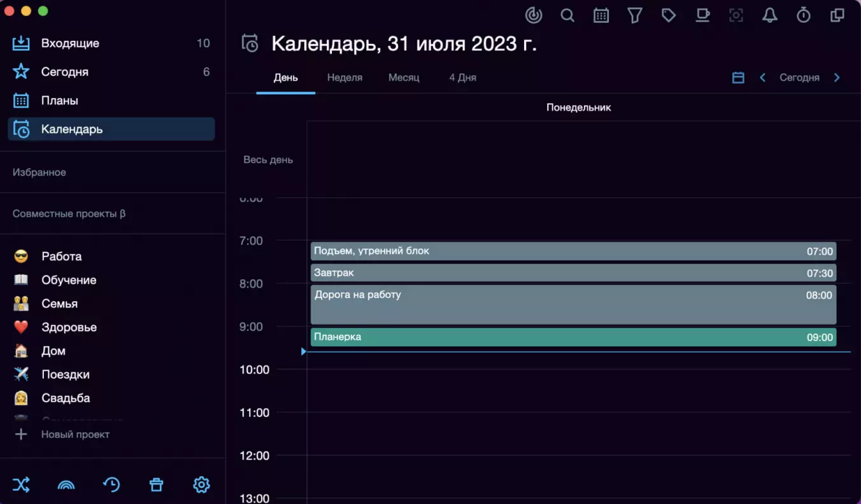
Task: Click the Сегодня button in navigation
Action: [799, 78]
